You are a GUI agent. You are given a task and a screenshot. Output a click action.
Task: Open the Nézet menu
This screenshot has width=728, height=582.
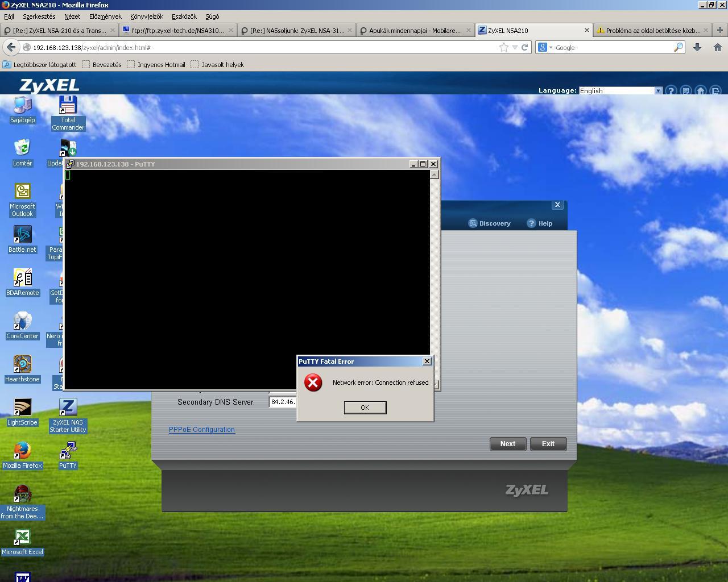click(72, 16)
